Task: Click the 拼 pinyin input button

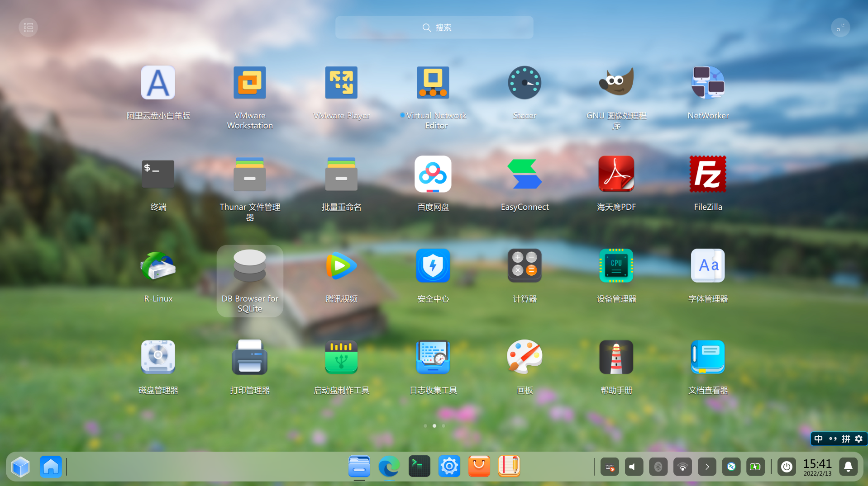Action: click(x=846, y=439)
